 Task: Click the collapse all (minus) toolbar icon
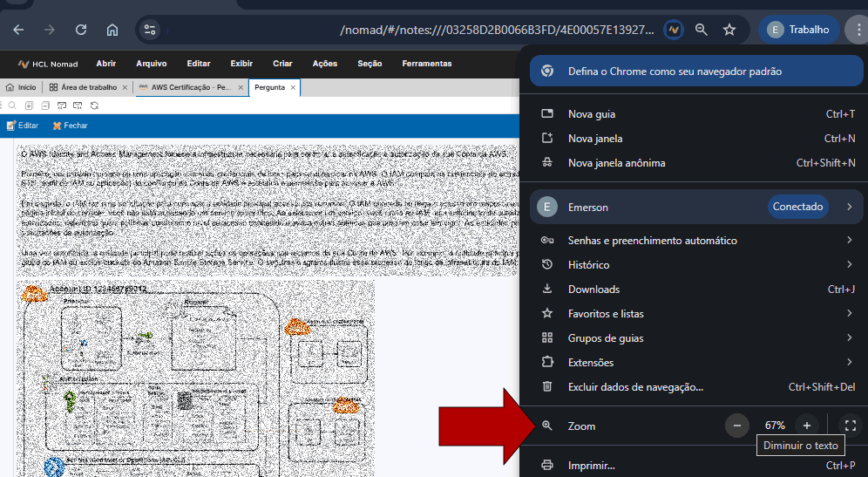tap(45, 106)
